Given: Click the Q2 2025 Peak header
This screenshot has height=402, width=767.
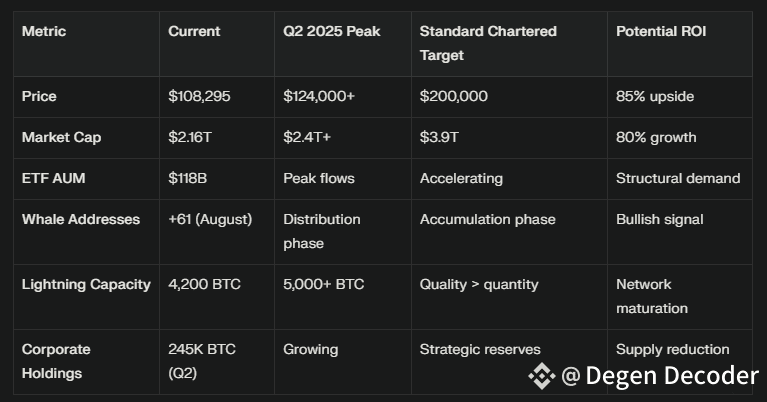Looking at the screenshot, I should [x=329, y=32].
